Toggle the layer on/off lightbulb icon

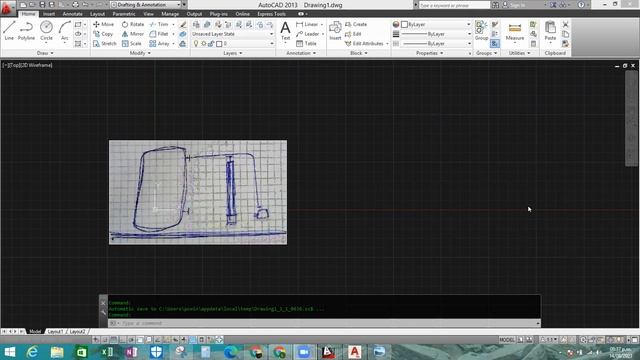(x=196, y=44)
